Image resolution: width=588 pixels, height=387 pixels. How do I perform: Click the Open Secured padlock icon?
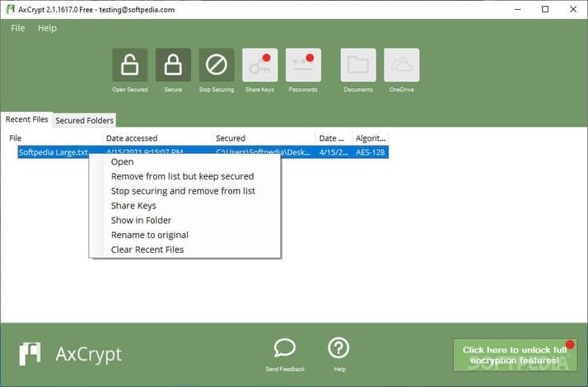(x=130, y=65)
